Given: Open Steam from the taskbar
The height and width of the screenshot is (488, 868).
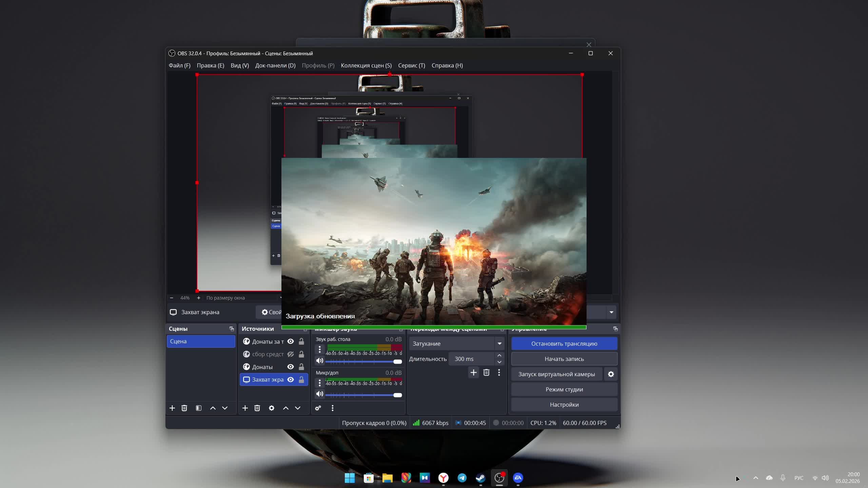Looking at the screenshot, I should (x=480, y=478).
